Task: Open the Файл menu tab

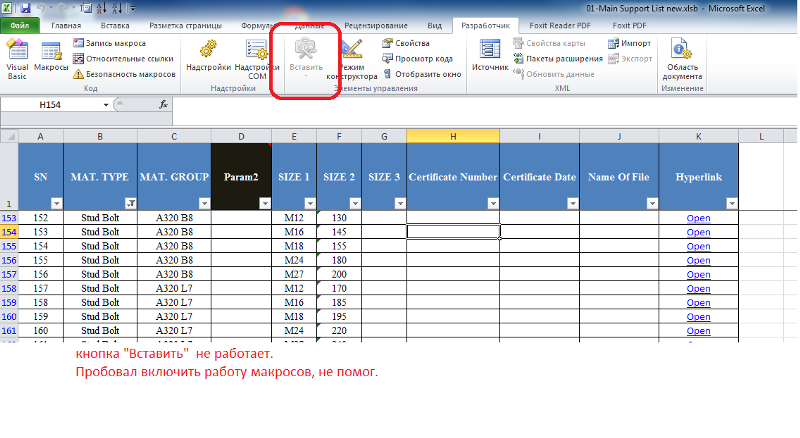Action: tap(20, 24)
